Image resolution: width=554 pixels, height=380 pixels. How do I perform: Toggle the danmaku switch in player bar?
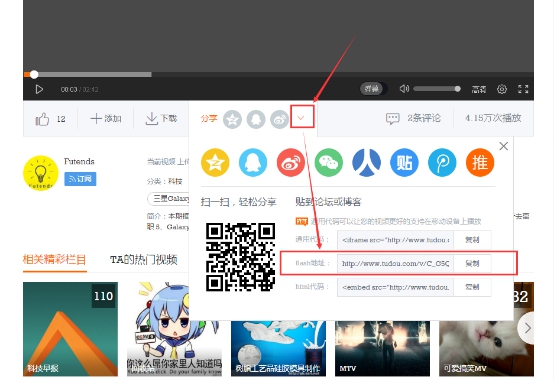click(373, 89)
